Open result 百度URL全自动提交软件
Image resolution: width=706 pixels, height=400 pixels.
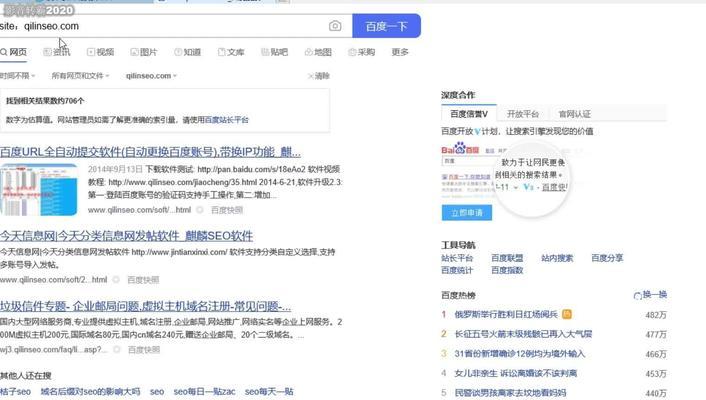click(150, 152)
